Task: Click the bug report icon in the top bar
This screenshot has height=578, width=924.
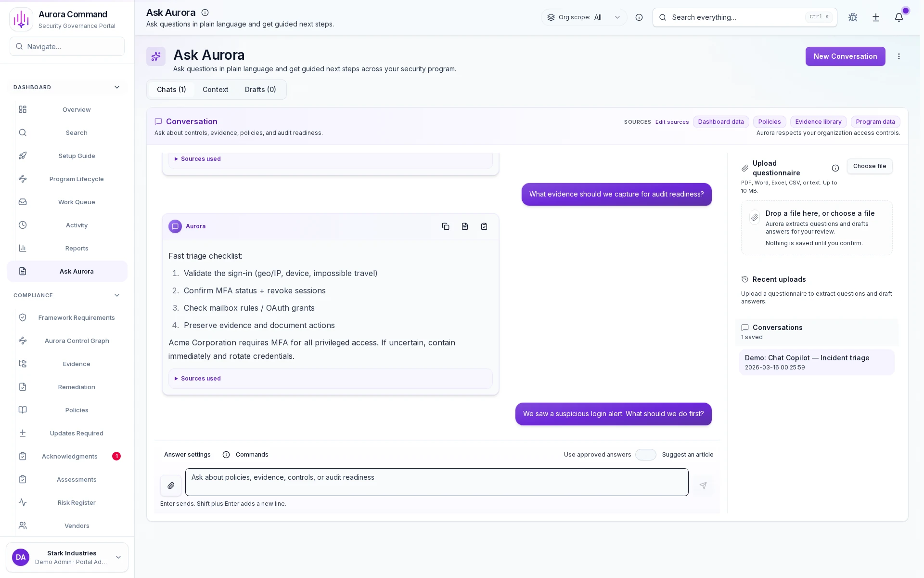Action: tap(852, 17)
